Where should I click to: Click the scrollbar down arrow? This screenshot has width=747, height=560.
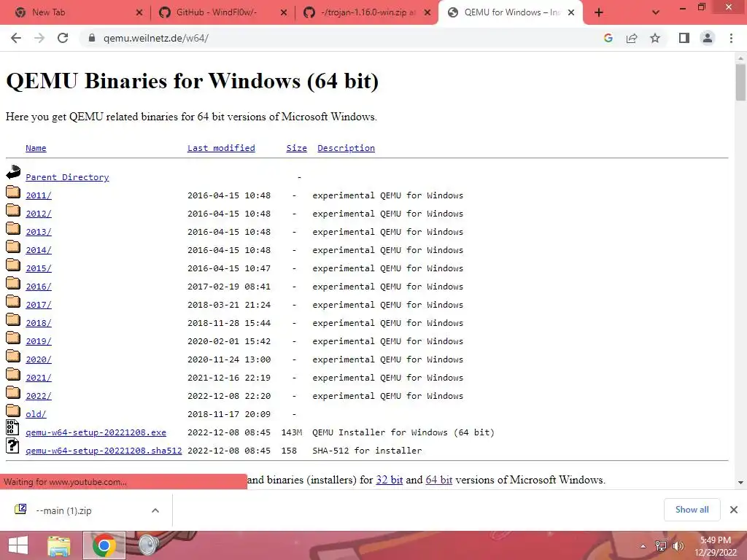point(740,483)
